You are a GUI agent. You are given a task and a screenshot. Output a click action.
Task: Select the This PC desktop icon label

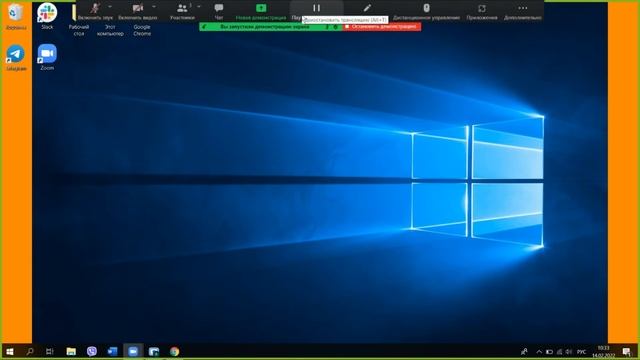(x=110, y=30)
